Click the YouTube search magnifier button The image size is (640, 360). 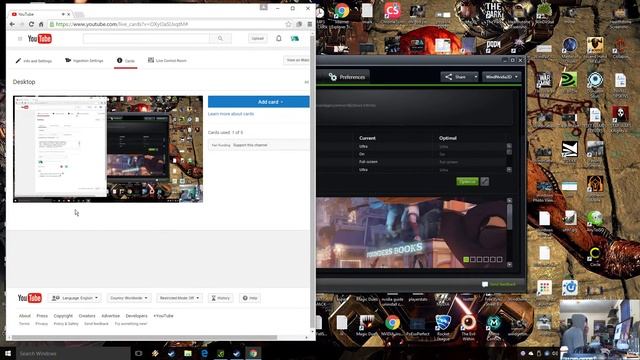(x=220, y=38)
